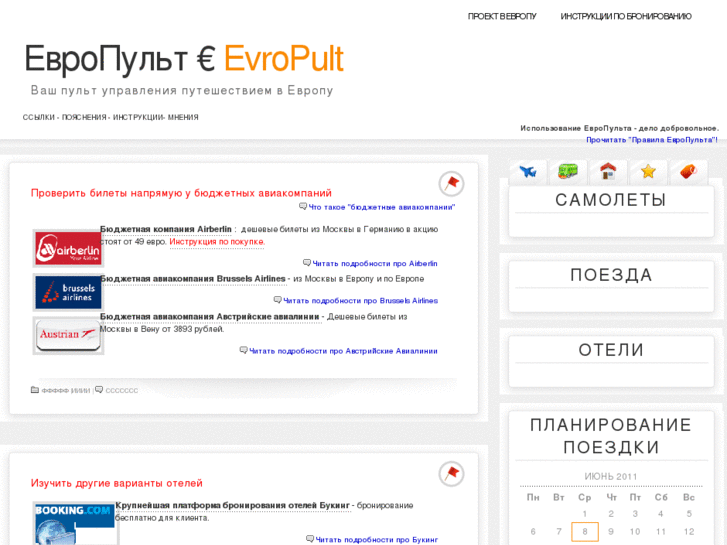Click tagline Ваш пульт управления путешествием в Европу
This screenshot has width=727, height=545.
click(x=182, y=90)
